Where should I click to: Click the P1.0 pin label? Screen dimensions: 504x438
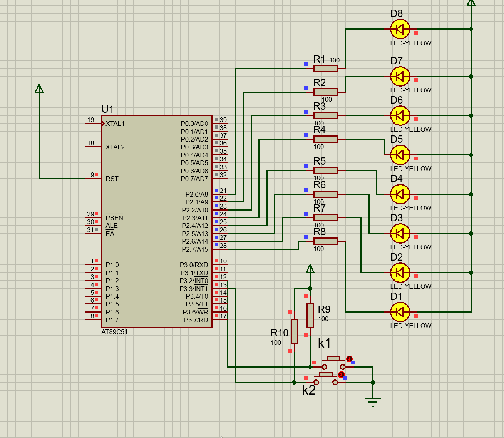pos(112,265)
